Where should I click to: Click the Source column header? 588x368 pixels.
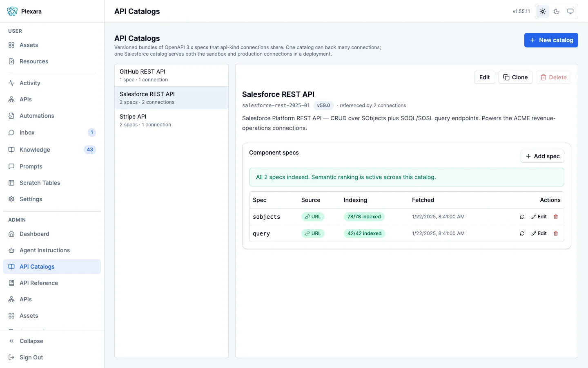coord(311,200)
